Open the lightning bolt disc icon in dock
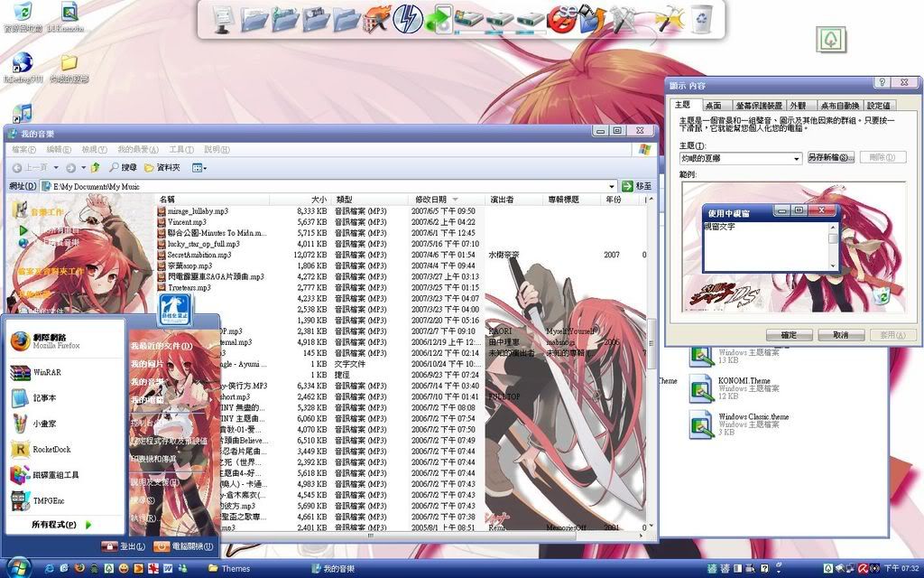The image size is (924, 578). click(x=407, y=19)
